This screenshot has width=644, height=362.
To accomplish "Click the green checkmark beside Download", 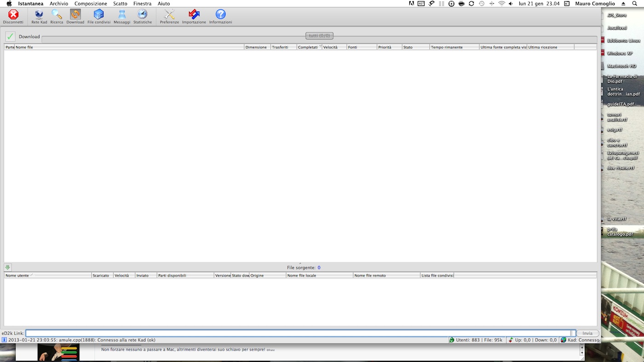I will coord(10,36).
